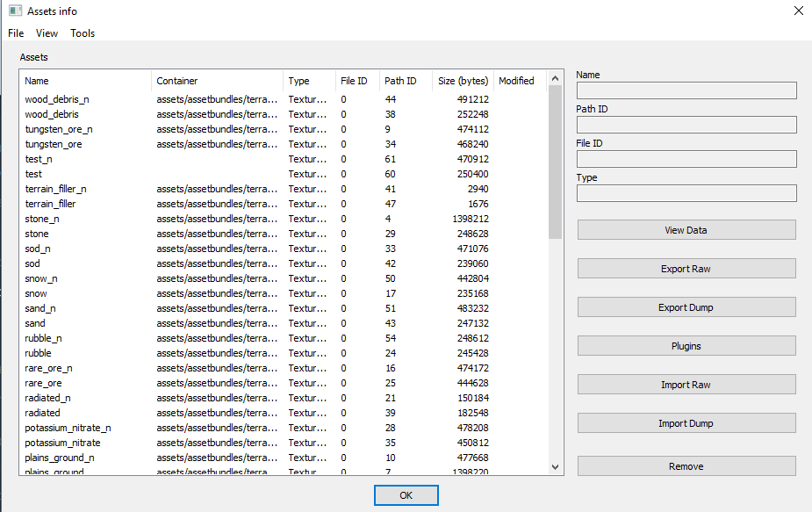Confirm with the OK button
This screenshot has width=812, height=512.
(406, 495)
